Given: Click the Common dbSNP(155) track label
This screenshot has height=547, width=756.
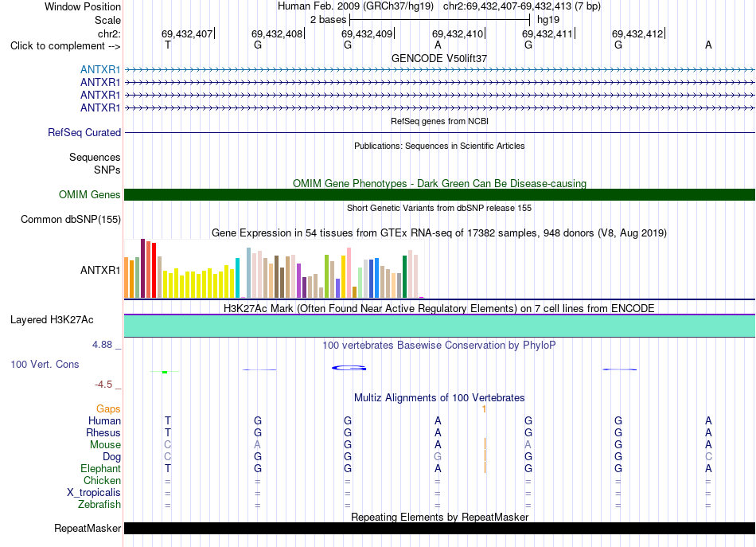Looking at the screenshot, I should tap(71, 220).
